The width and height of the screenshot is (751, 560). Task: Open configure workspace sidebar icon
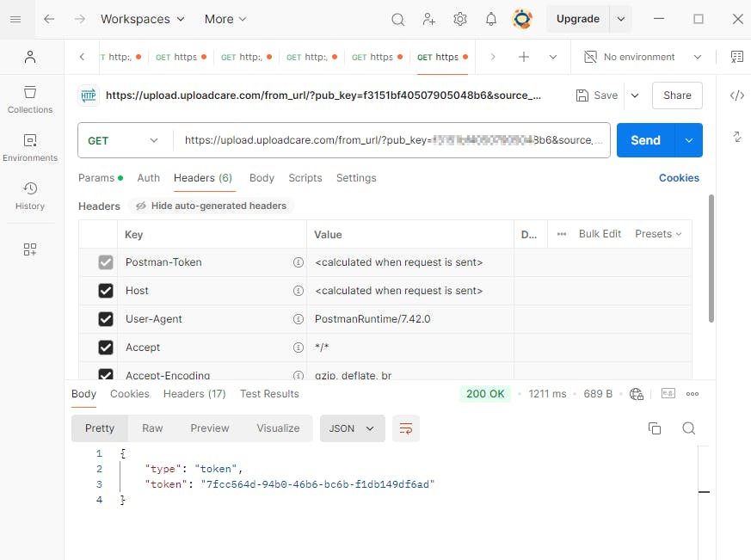(x=30, y=249)
